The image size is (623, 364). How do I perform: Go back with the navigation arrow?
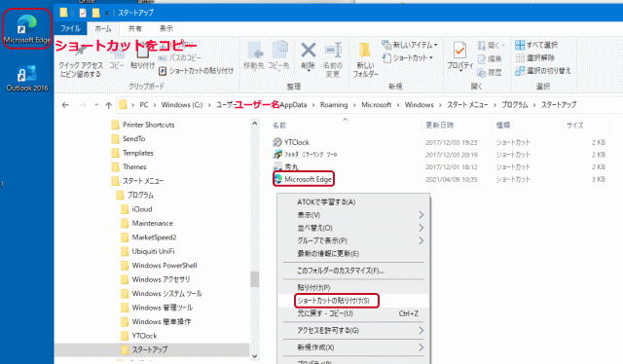click(65, 105)
